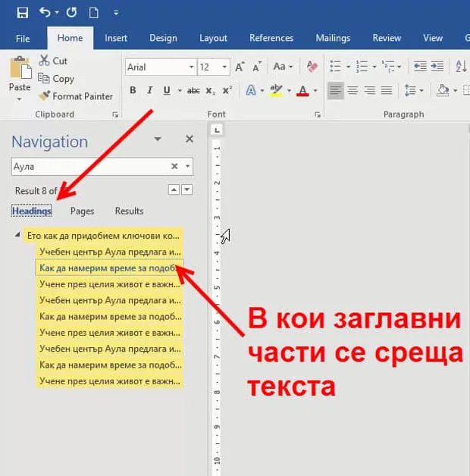Viewport: 470px width, 476px height.
Task: Click the Save icon in quick access toolbar
Action: pyautogui.click(x=23, y=13)
